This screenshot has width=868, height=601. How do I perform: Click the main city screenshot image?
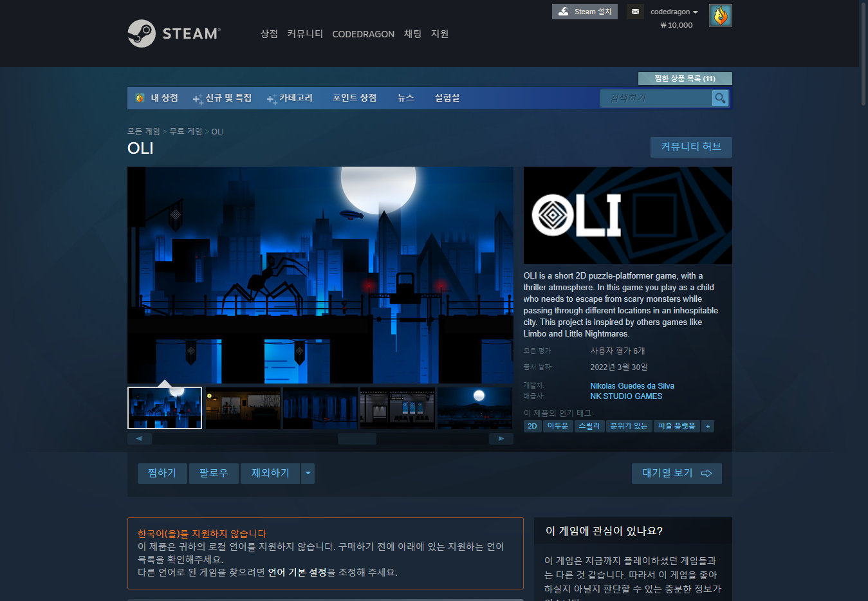pos(320,275)
